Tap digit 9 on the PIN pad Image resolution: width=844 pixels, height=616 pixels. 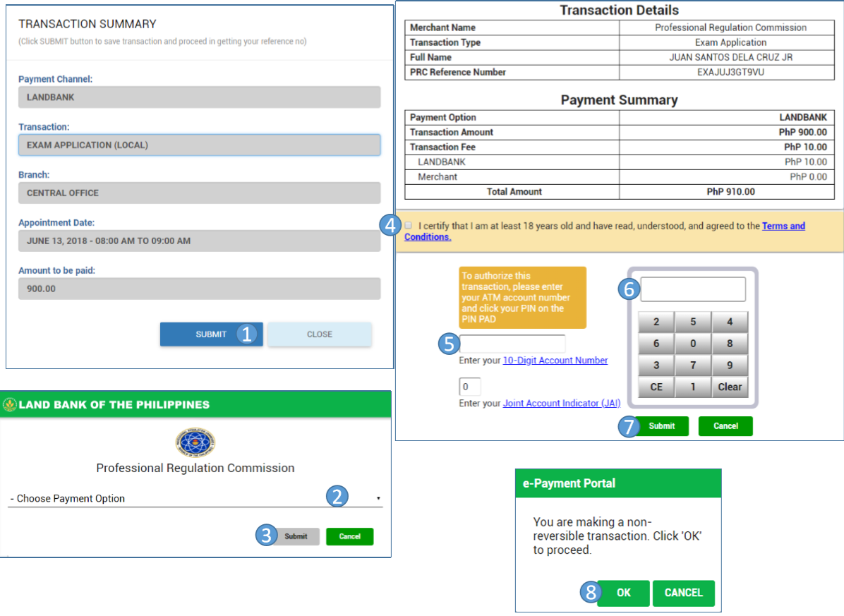(730, 365)
